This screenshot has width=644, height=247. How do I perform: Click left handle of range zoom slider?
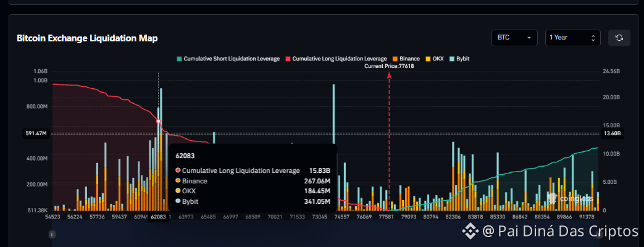click(52, 234)
